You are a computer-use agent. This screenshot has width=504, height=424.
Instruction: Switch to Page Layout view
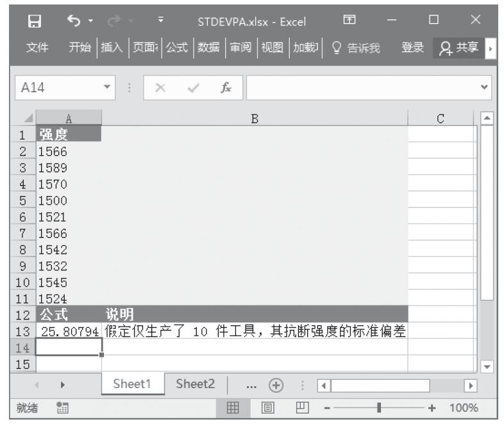tap(269, 408)
